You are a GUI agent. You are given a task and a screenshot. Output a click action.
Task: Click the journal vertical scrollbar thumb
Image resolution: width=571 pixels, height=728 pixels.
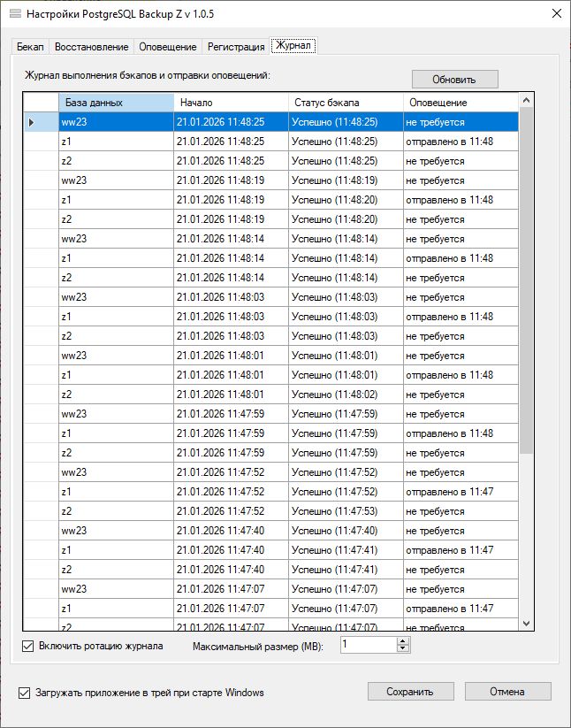526,281
